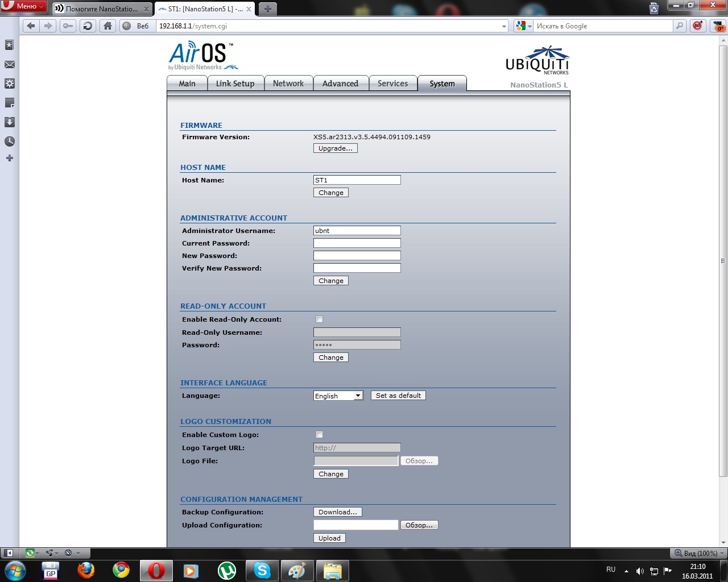Open the Google search engine selector dropdown
Viewport: 728px width, 582px height.
pyautogui.click(x=523, y=26)
